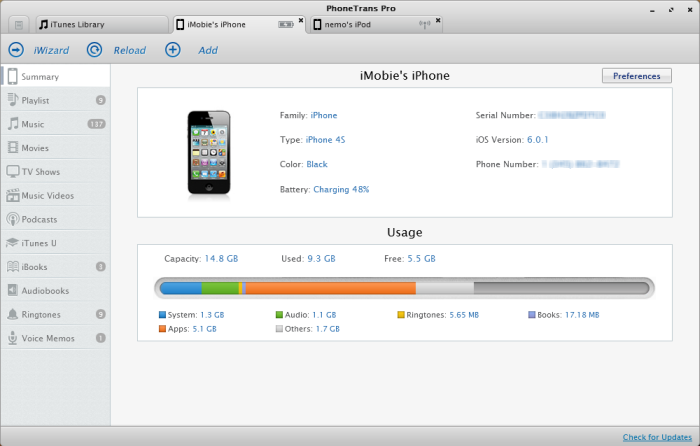This screenshot has height=446, width=700.
Task: Switch to iMobie's iPhone tab
Action: point(239,25)
